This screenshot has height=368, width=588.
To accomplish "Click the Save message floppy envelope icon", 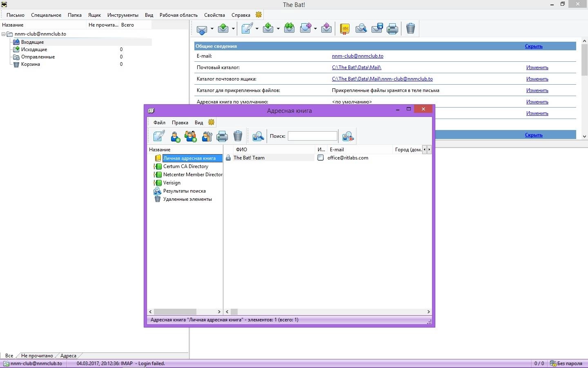I will point(377,28).
